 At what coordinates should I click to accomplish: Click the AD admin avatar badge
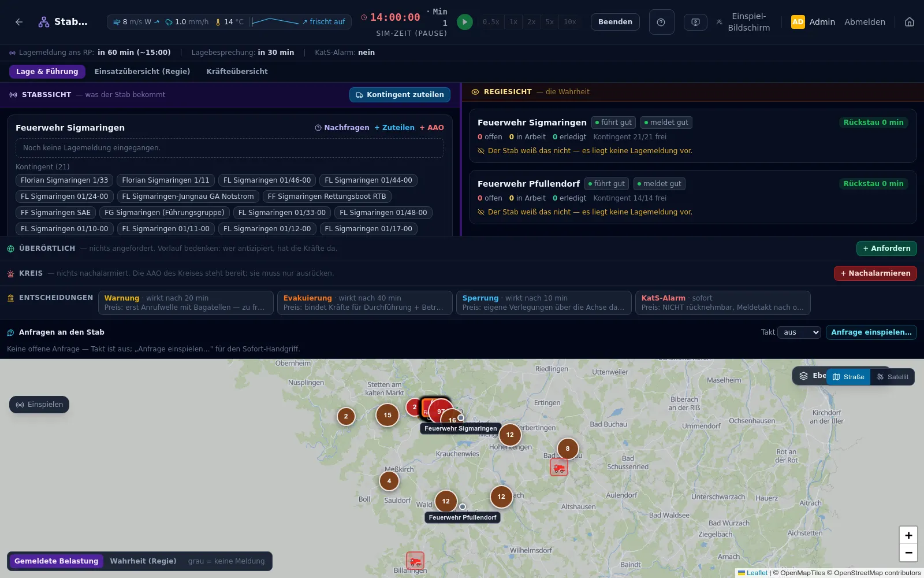pos(798,22)
